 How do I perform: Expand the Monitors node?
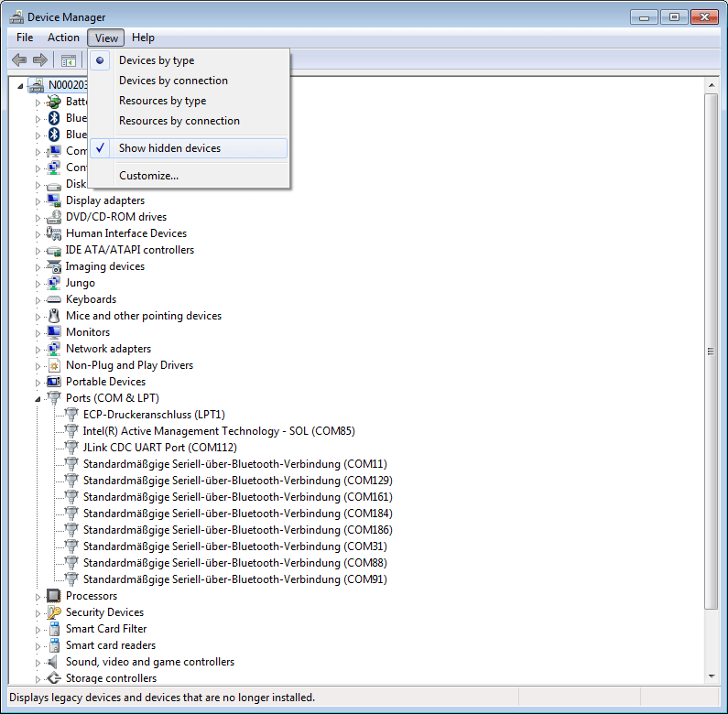pos(38,332)
